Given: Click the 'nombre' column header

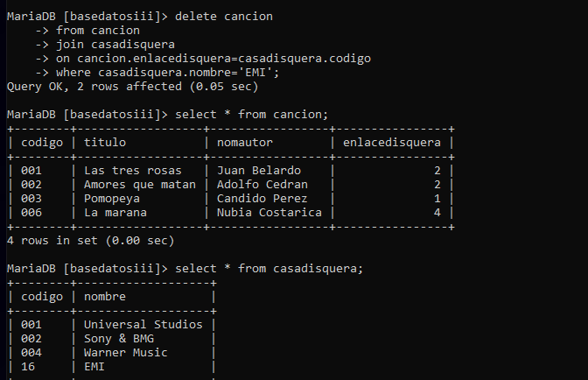Looking at the screenshot, I should pyautogui.click(x=105, y=296).
